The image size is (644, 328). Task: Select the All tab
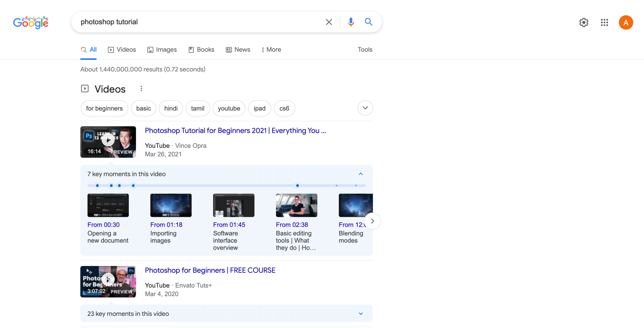point(89,50)
